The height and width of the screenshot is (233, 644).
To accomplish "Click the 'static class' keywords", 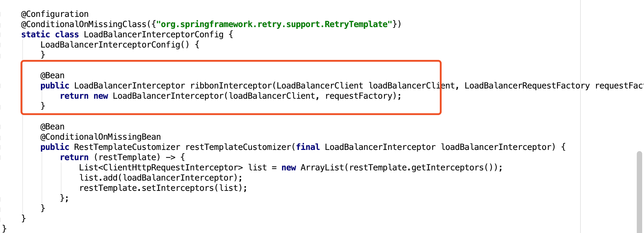I will click(x=50, y=35).
